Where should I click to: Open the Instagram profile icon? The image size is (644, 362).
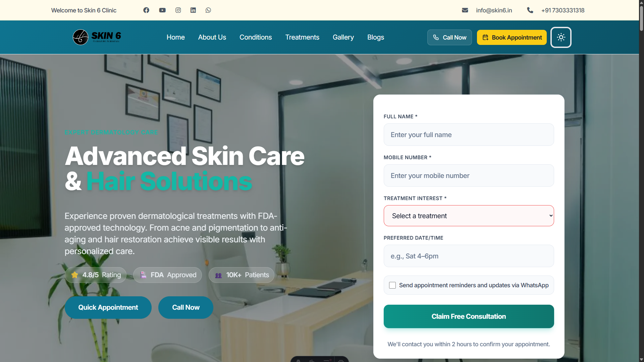pos(178,10)
